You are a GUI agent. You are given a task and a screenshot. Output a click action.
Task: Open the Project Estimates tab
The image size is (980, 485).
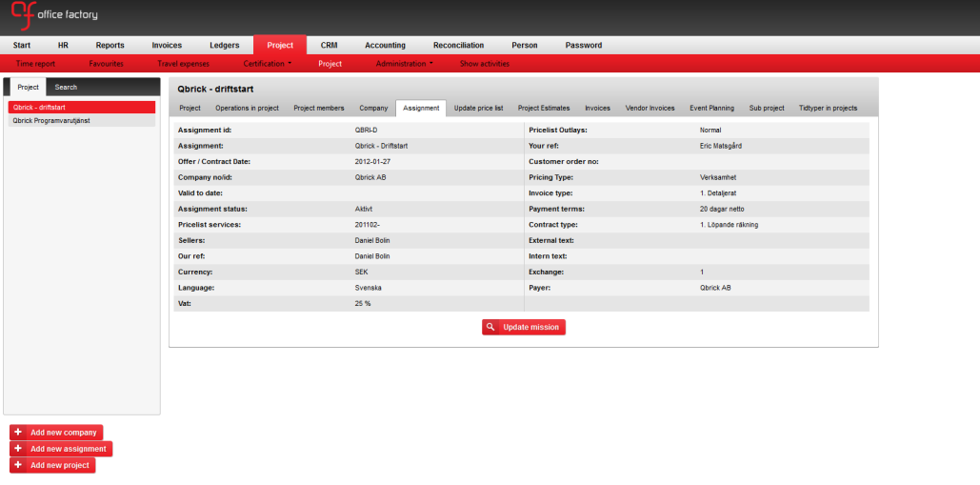[544, 108]
